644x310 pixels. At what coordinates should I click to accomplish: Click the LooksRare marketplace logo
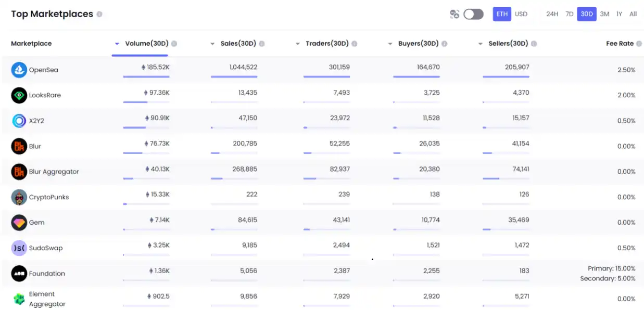click(x=19, y=95)
